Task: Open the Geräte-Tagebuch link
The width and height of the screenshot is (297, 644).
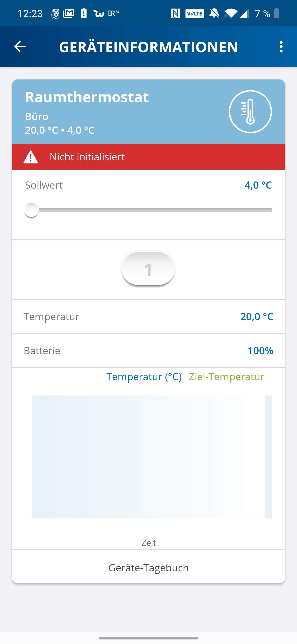Action: 148,567
